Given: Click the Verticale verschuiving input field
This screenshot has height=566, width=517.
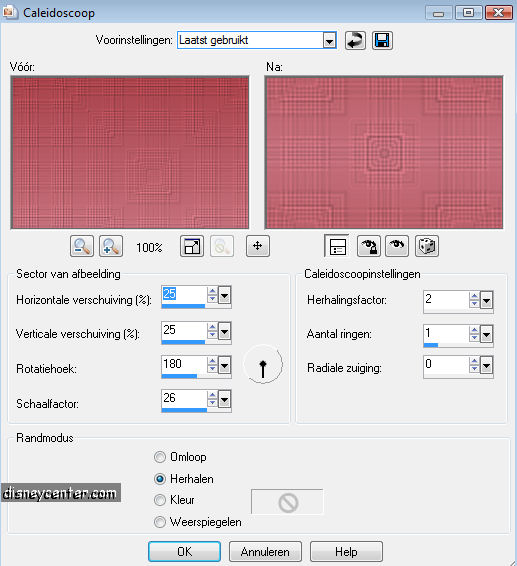Looking at the screenshot, I should coord(184,330).
